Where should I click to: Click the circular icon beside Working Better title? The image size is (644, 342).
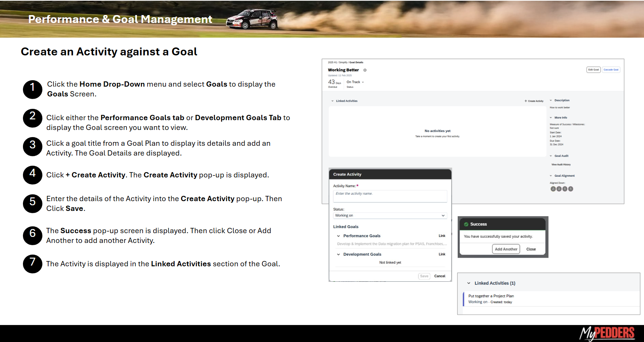(365, 70)
